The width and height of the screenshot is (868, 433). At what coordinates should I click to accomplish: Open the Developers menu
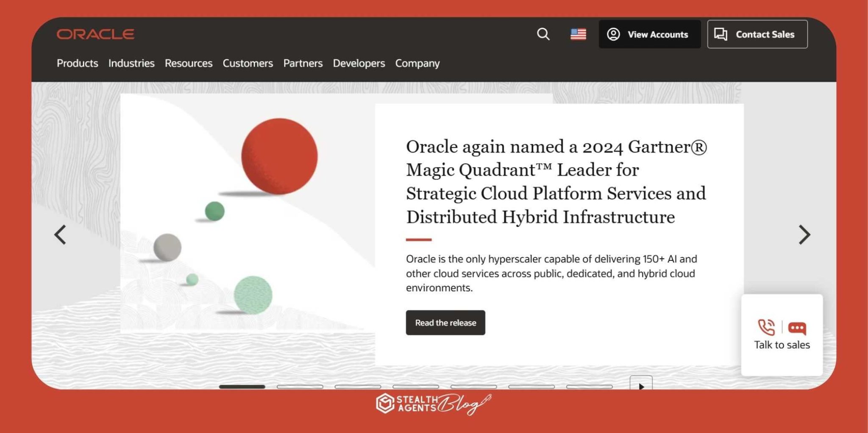coord(359,63)
